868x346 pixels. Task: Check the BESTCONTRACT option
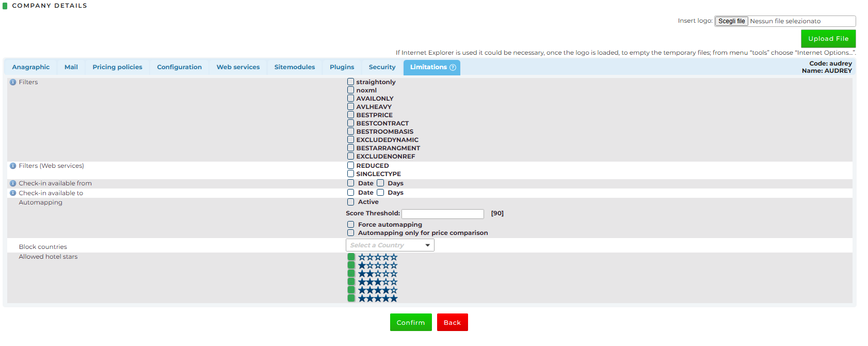click(351, 123)
